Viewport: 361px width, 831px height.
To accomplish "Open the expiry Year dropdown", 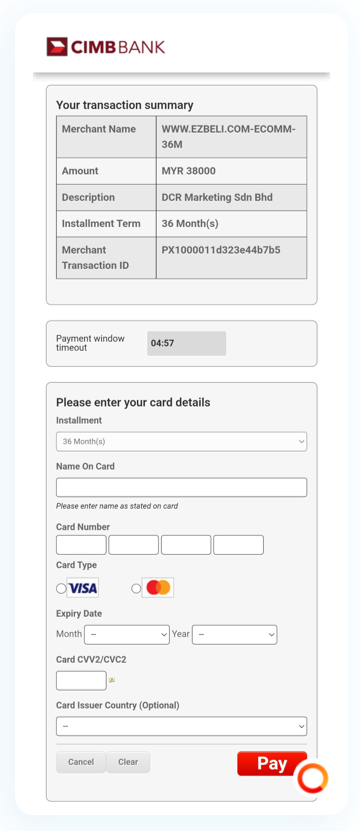I will (234, 634).
